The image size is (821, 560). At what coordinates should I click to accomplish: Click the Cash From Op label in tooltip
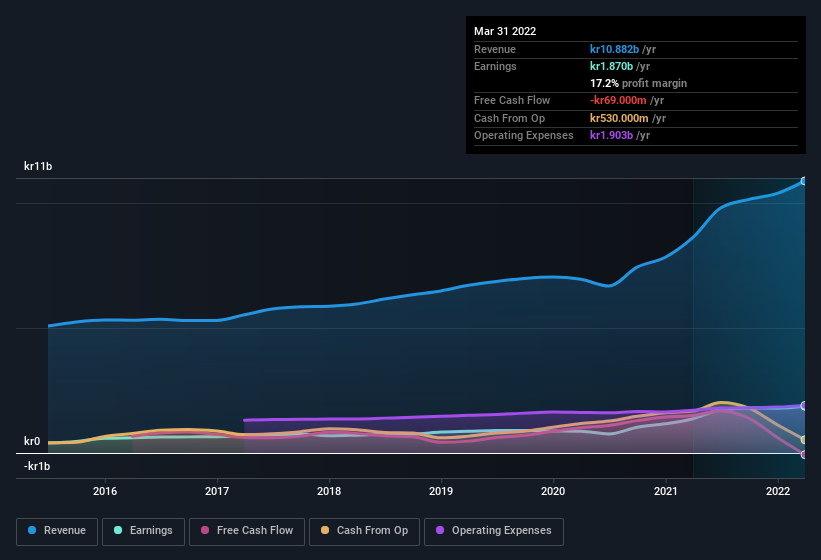(x=509, y=118)
